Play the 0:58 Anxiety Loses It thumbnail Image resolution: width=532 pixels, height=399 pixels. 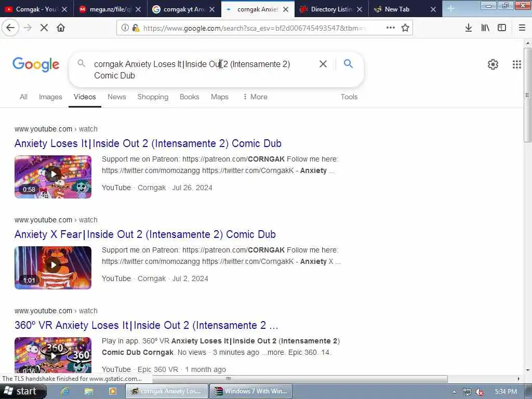pyautogui.click(x=53, y=177)
